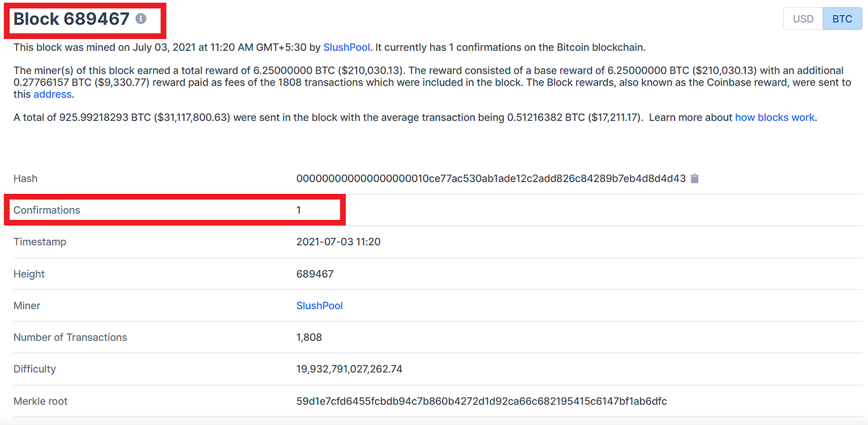Click the address link for Coinbase reward
The height and width of the screenshot is (425, 868).
[52, 94]
